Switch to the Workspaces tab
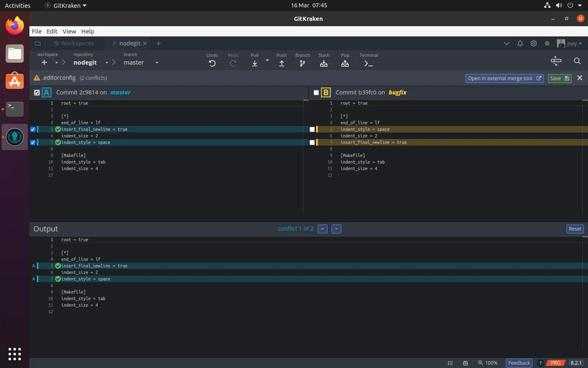The height and width of the screenshot is (368, 588). click(74, 43)
